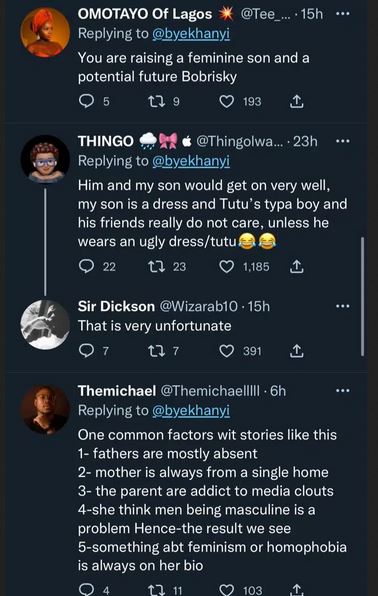Share THINGO's tweet about dress and tutu
Viewport: 378px width, 596px height.
pyautogui.click(x=296, y=267)
